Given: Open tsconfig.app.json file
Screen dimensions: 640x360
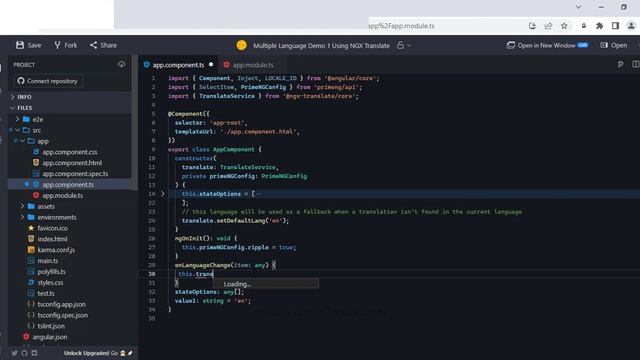Looking at the screenshot, I should (x=61, y=304).
